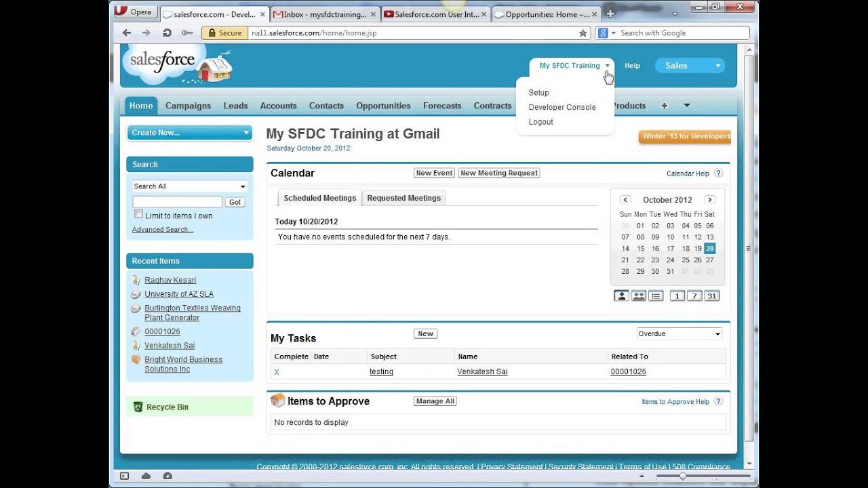Open the Opera menu button
Image resolution: width=868 pixels, height=488 pixels.
(x=134, y=12)
